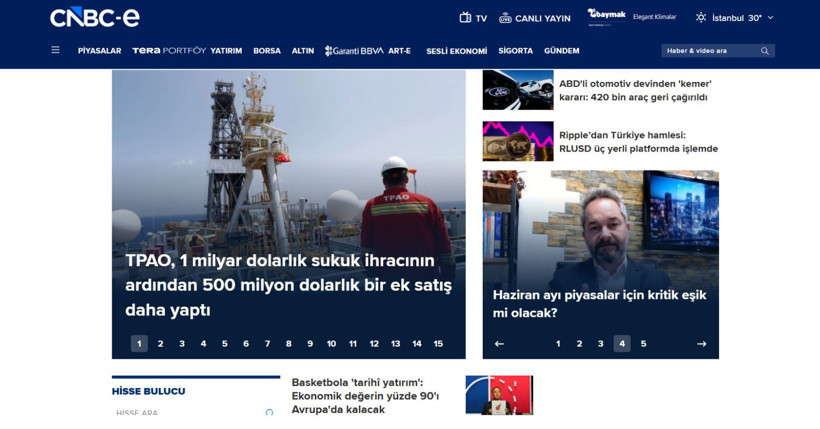
Task: Open the SİGORTA section
Action: click(516, 51)
